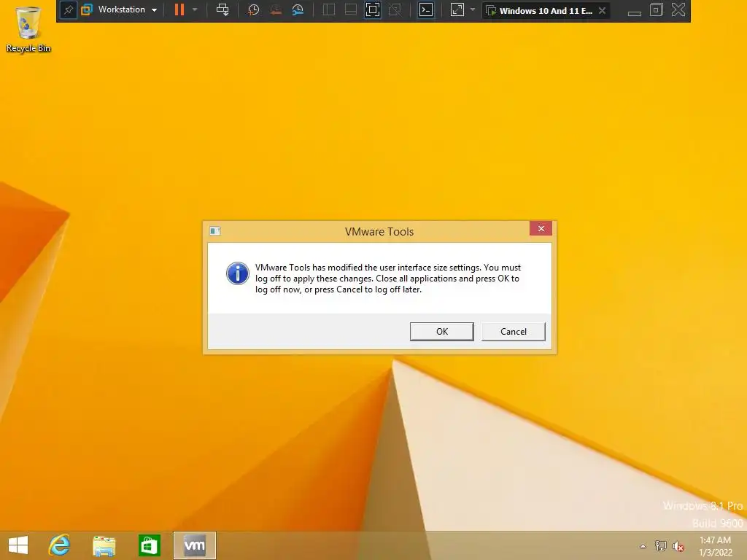747x560 pixels.
Task: Click the VMware Tools taskbar button
Action: pos(194,545)
